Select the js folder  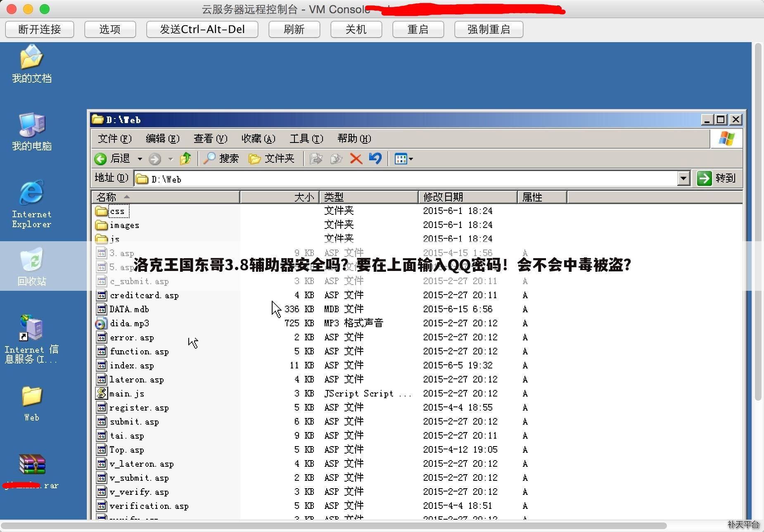[x=108, y=239]
